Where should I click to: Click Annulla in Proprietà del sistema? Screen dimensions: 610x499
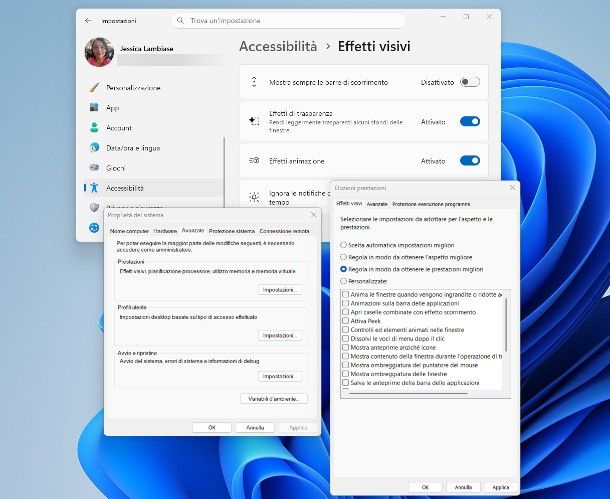pos(255,427)
